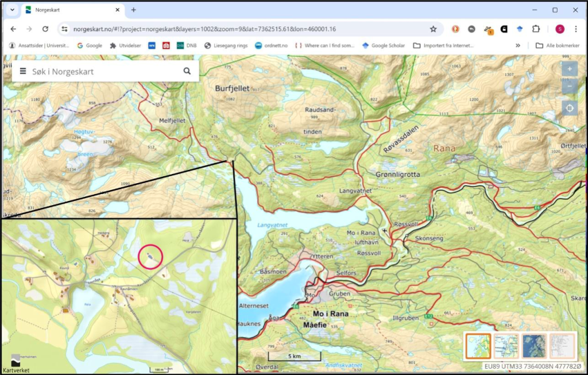Open the Chrome extensions puzzle icon
588x375 pixels.
coord(536,29)
